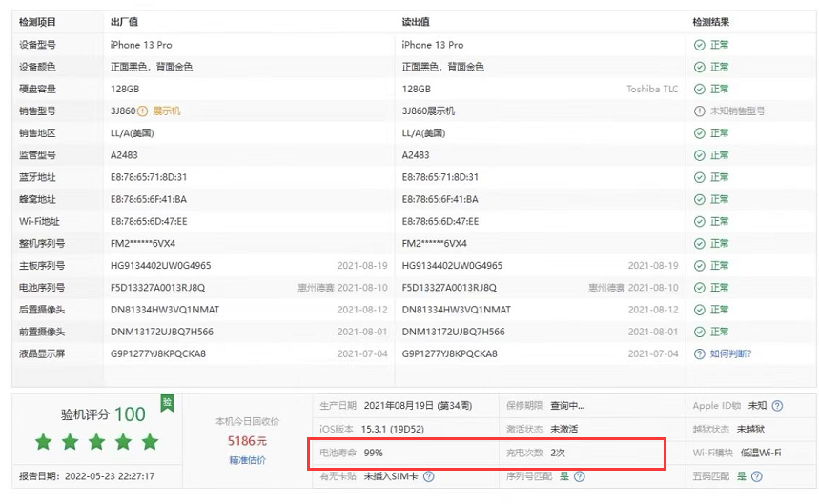Viewport: 819px width, 504px height.
Task: Select read-out battery serial F5D13327A0013RJ8Q
Action: (x=449, y=288)
